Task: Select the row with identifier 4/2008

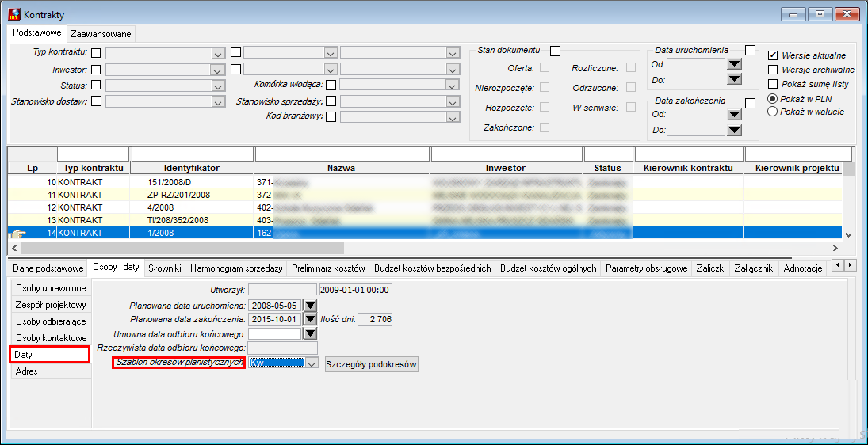Action: coord(425,207)
